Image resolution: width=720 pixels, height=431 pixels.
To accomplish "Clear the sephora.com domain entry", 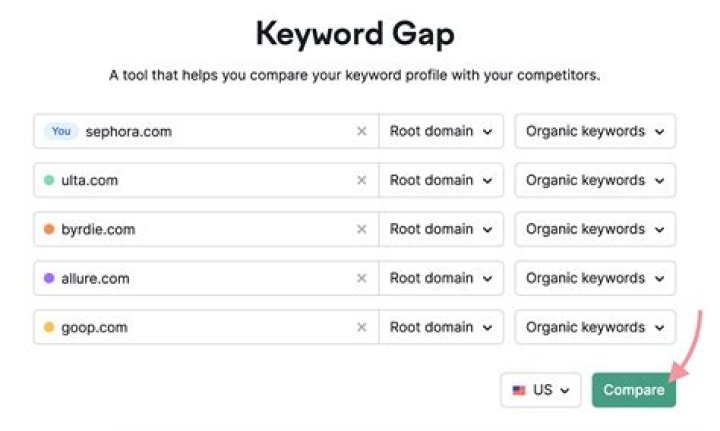I will coord(362,131).
